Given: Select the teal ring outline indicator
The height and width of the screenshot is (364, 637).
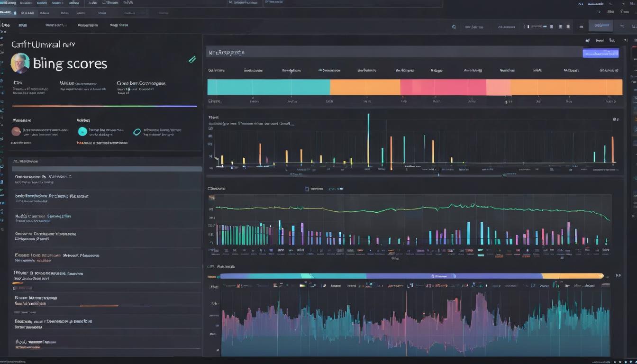Looking at the screenshot, I should pos(137,132).
